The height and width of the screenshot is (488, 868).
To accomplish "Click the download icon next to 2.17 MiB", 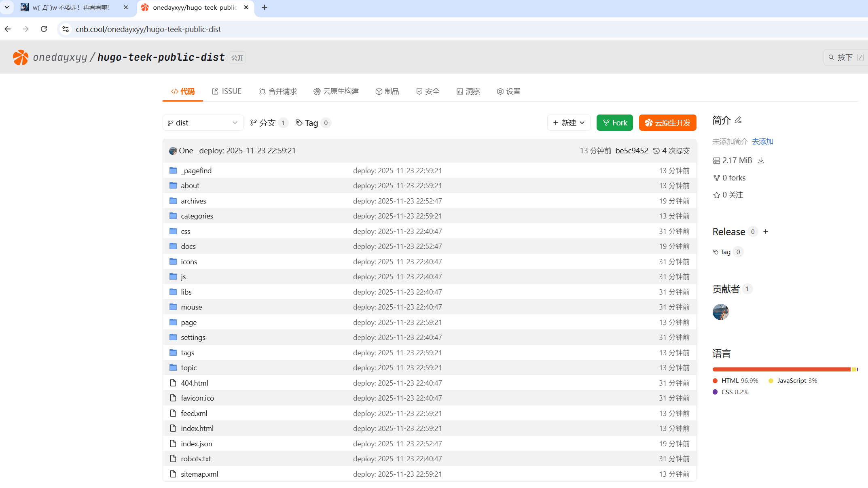I will [761, 161].
